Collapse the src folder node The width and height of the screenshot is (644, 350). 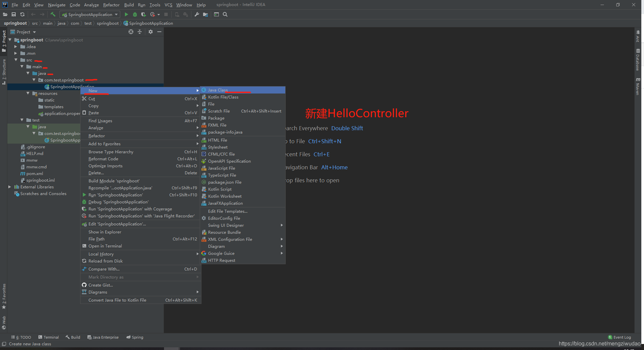(x=16, y=60)
